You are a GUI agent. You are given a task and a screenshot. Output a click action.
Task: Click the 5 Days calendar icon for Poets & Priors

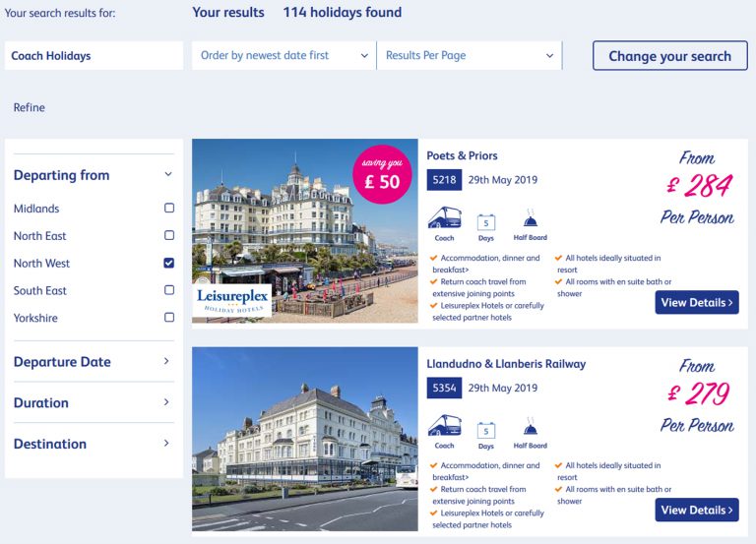tap(486, 222)
